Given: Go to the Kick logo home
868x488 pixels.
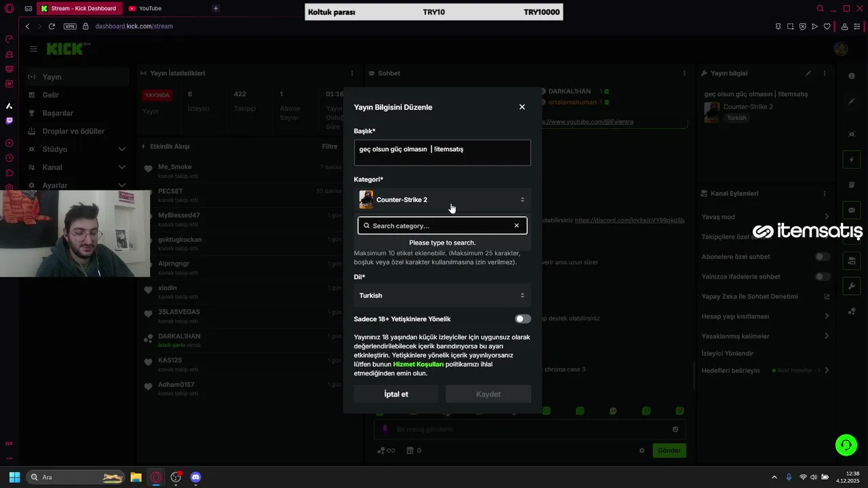Looking at the screenshot, I should click(66, 49).
